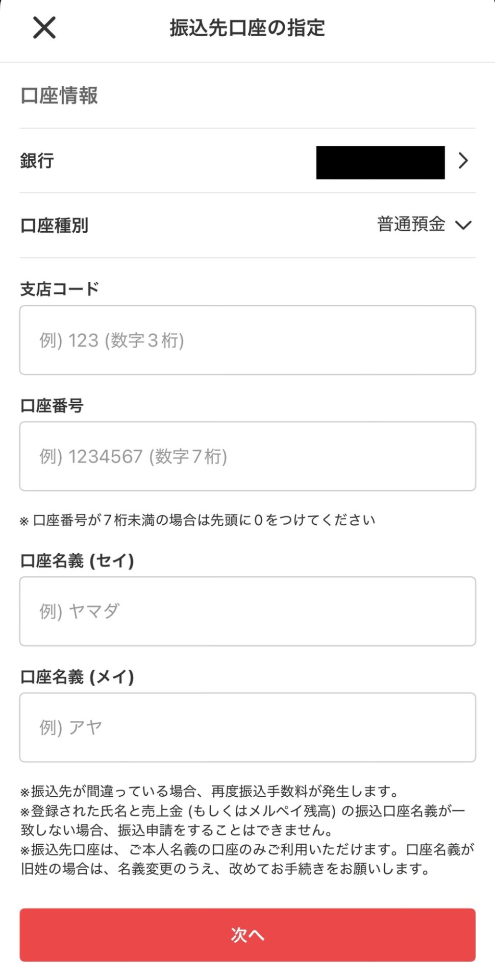The height and width of the screenshot is (980, 495).
Task: Click the 支店コード field label
Action: [x=59, y=289]
